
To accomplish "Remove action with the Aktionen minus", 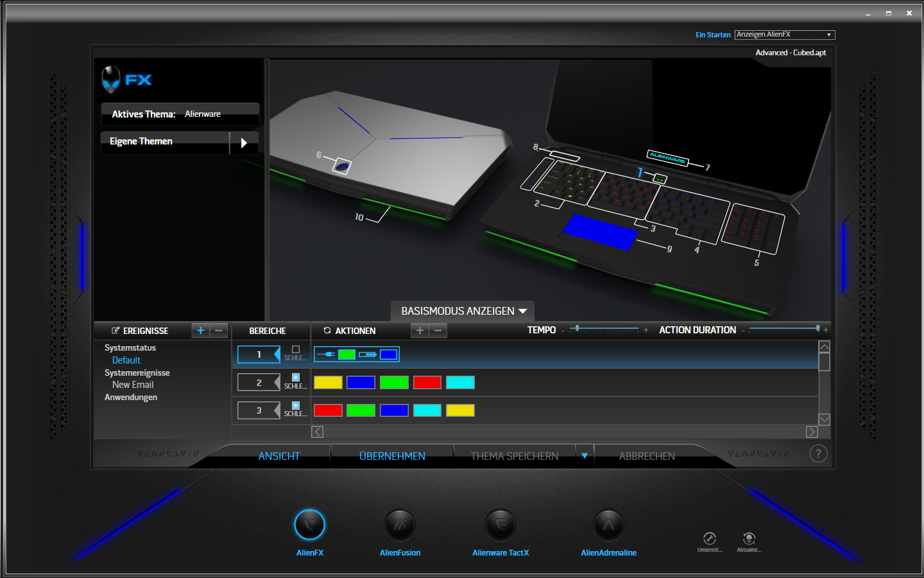I will pos(438,330).
